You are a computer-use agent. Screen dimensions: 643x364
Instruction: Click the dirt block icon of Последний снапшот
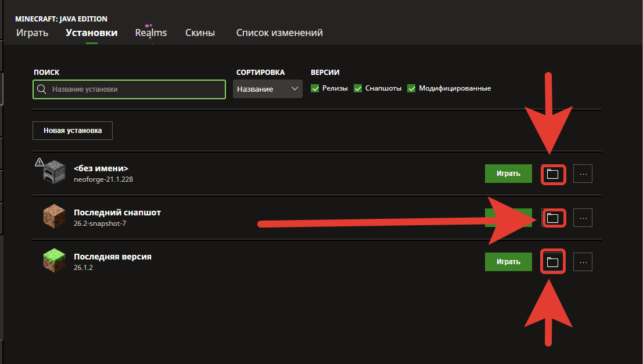coord(54,216)
